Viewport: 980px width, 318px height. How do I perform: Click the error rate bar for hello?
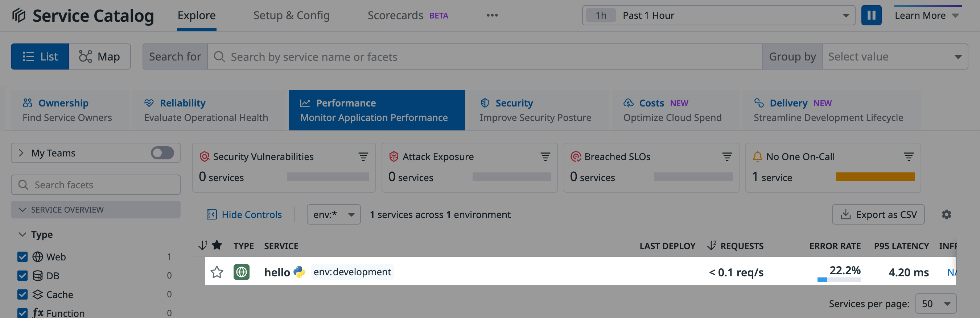(839, 280)
